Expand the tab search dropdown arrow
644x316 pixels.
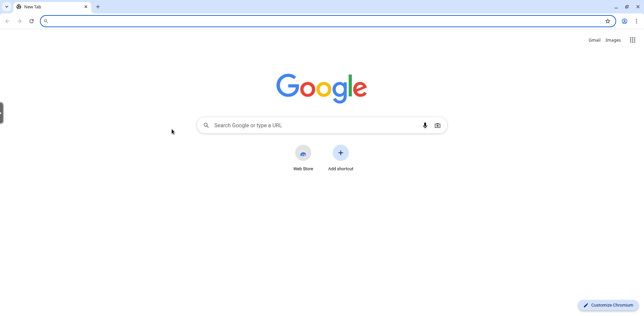[7, 7]
